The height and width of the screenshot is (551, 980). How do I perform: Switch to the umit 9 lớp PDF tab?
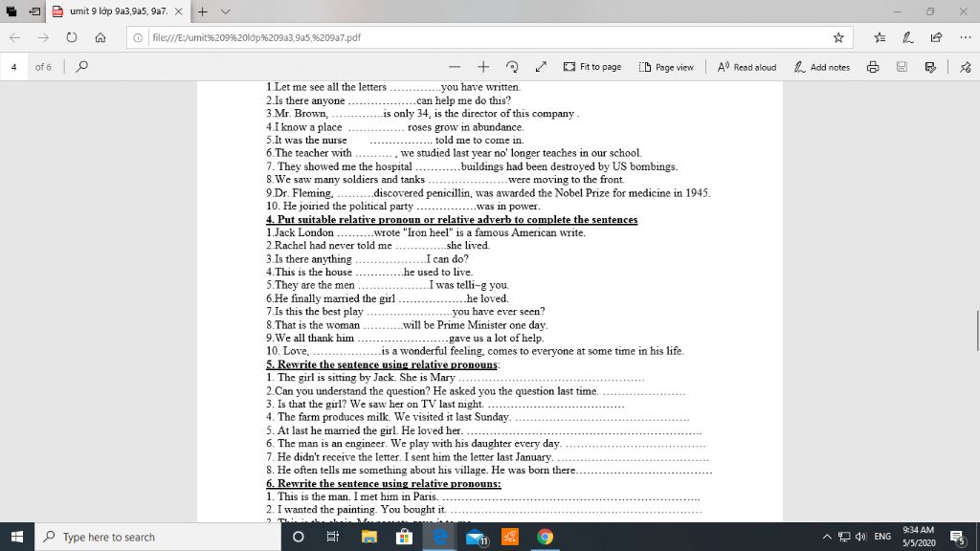118,11
